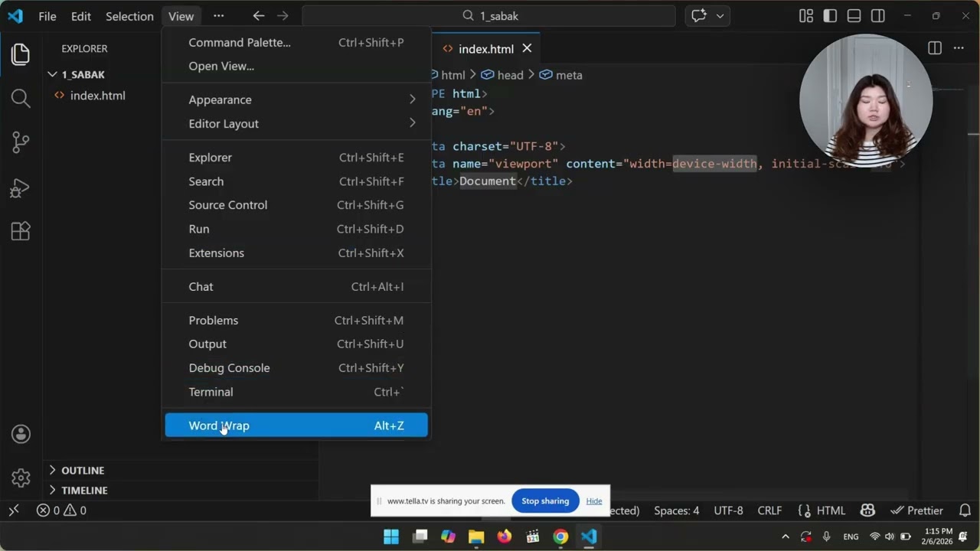Go forward with the right arrow
This screenshot has width=980, height=551.
coord(283,16)
